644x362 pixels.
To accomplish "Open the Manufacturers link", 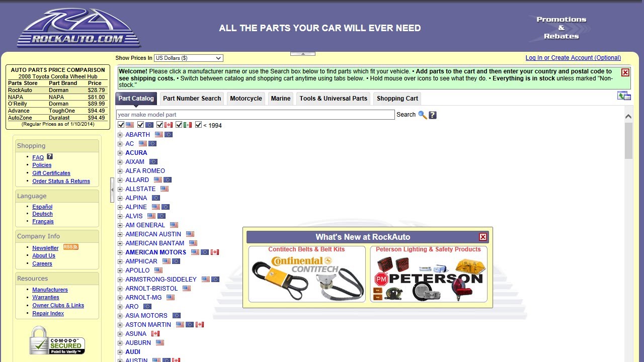I will [x=50, y=290].
